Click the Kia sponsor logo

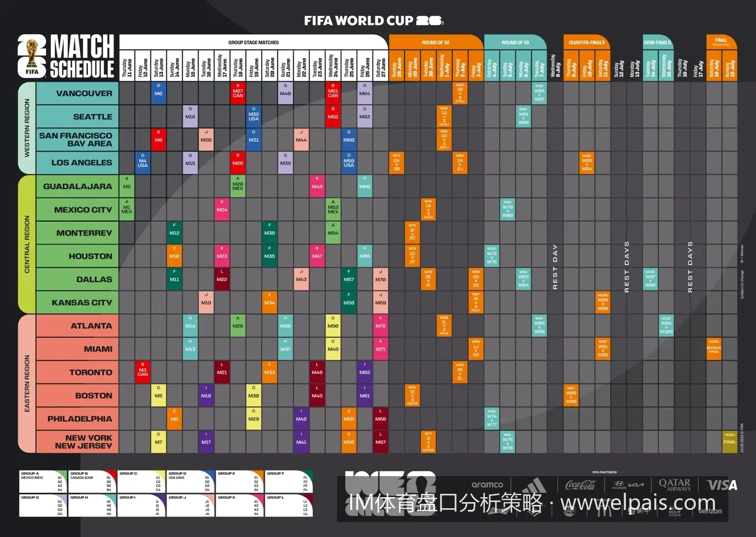point(636,484)
